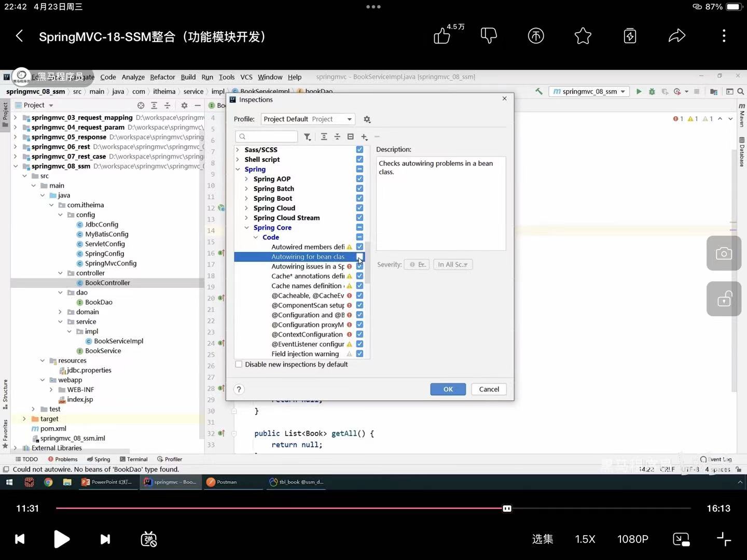
Task: Expand the Shell script inspections node
Action: (238, 159)
